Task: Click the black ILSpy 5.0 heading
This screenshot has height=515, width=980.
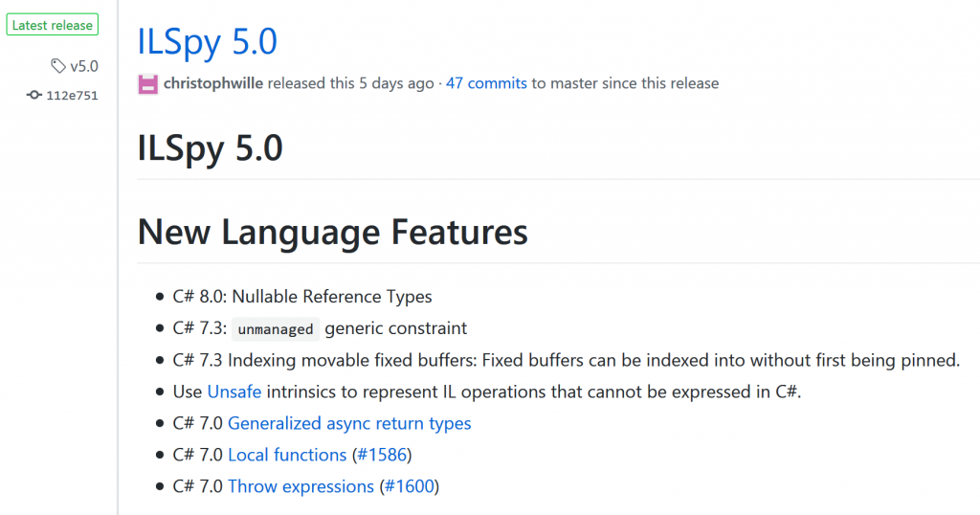Action: [x=210, y=148]
